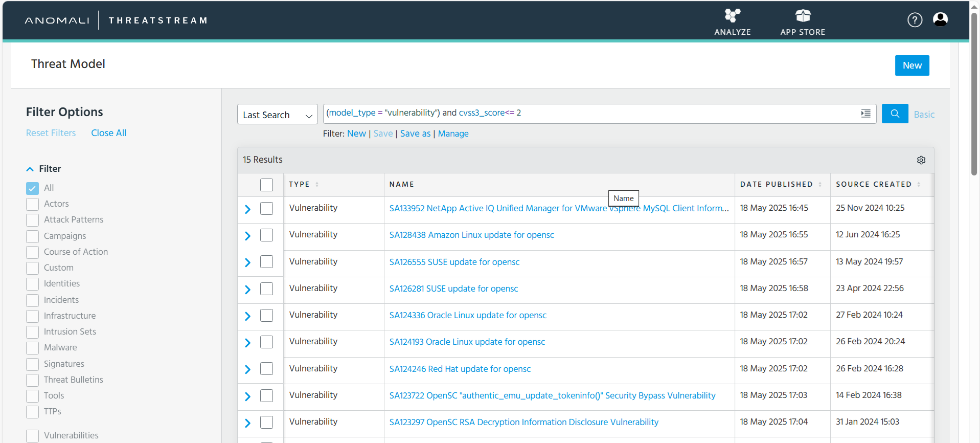The width and height of the screenshot is (980, 443).
Task: Sort by Type column arrows
Action: 317,184
